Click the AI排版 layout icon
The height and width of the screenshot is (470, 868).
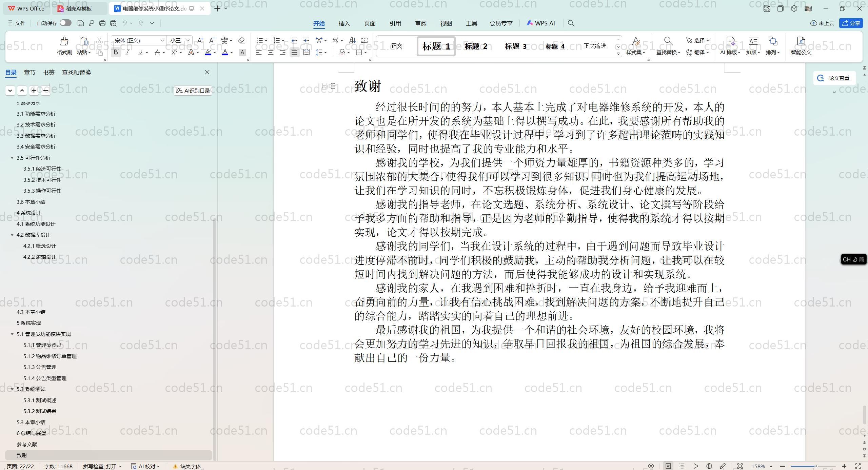pyautogui.click(x=730, y=46)
